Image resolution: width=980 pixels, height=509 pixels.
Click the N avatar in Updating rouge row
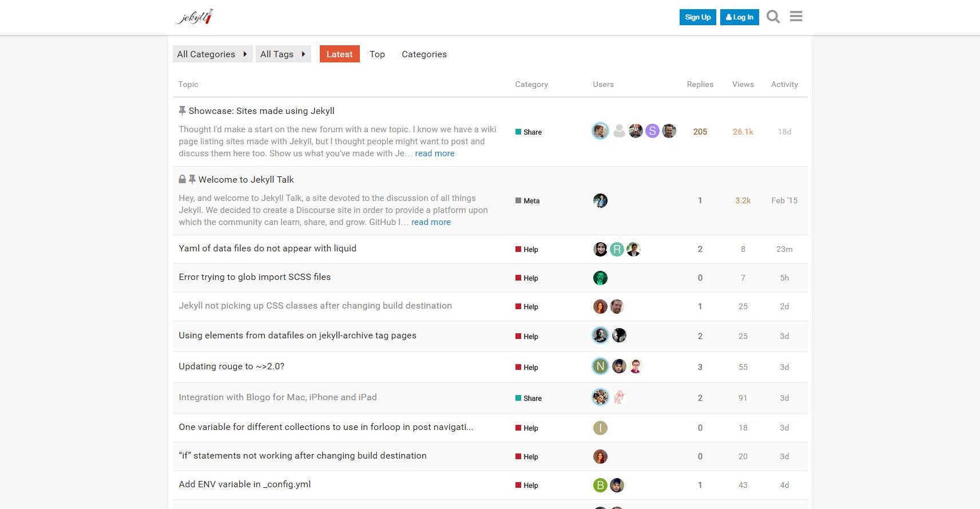coord(600,366)
